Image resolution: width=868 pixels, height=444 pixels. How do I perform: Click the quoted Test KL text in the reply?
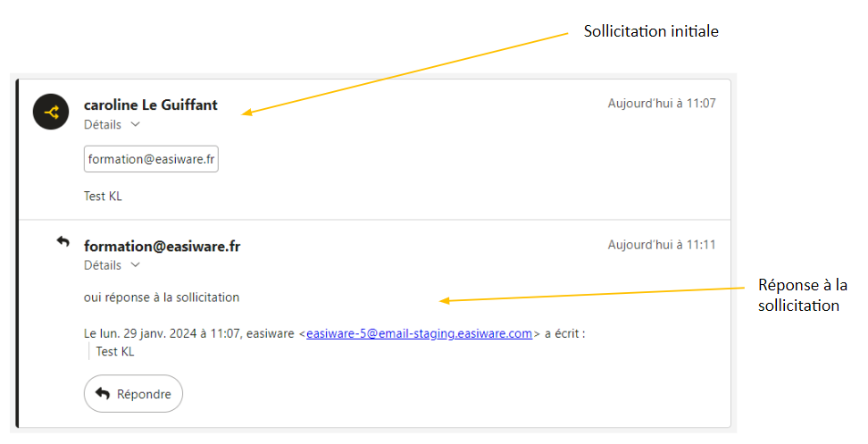[115, 351]
